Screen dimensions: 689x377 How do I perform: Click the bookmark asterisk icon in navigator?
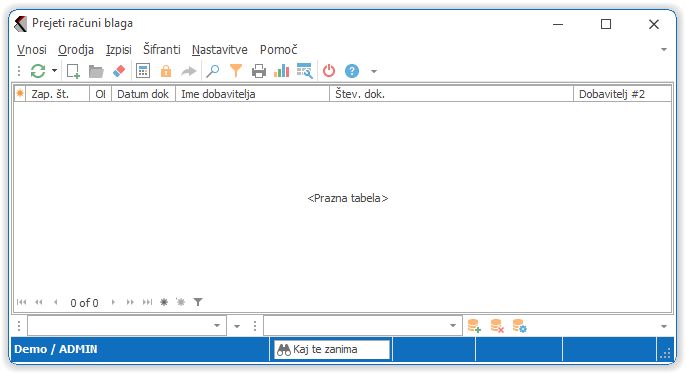164,302
